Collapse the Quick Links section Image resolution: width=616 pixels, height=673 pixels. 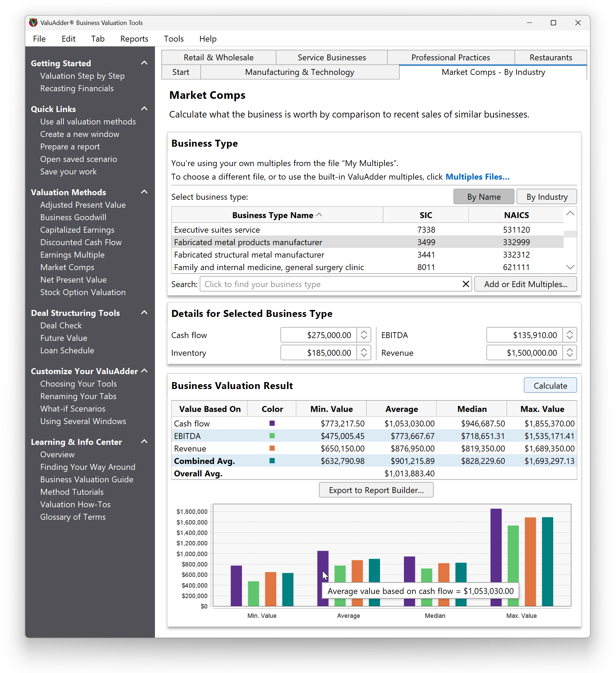145,109
